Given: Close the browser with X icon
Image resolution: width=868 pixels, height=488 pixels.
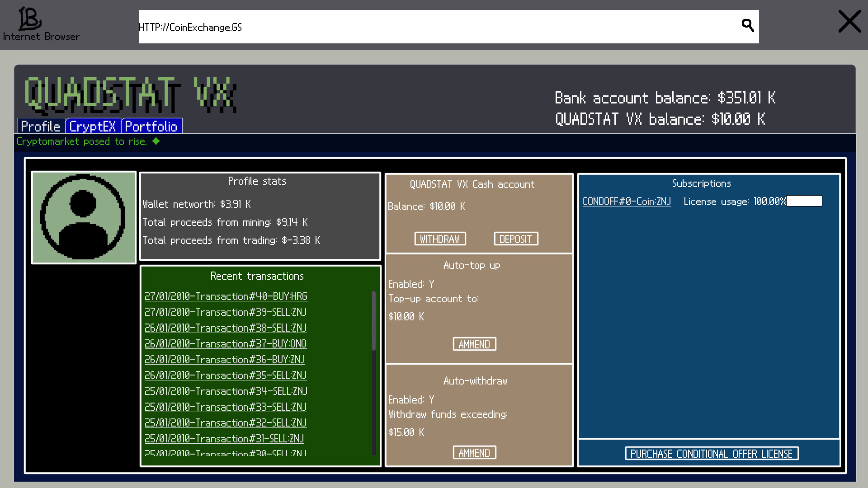Looking at the screenshot, I should [x=849, y=22].
